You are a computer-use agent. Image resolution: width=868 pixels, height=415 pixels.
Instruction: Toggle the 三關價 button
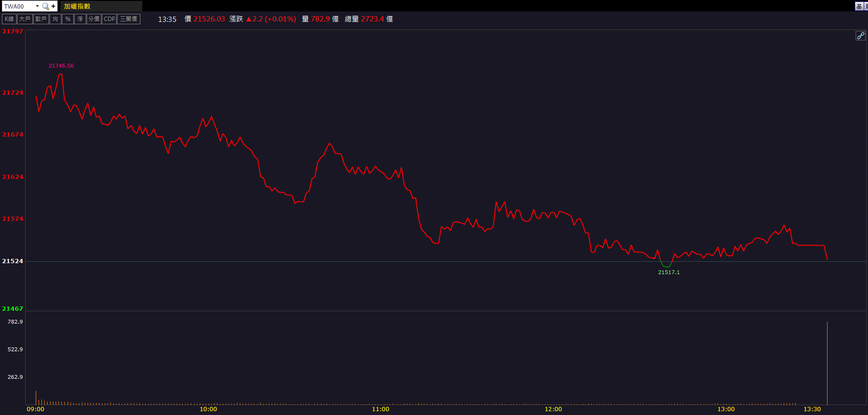[128, 19]
